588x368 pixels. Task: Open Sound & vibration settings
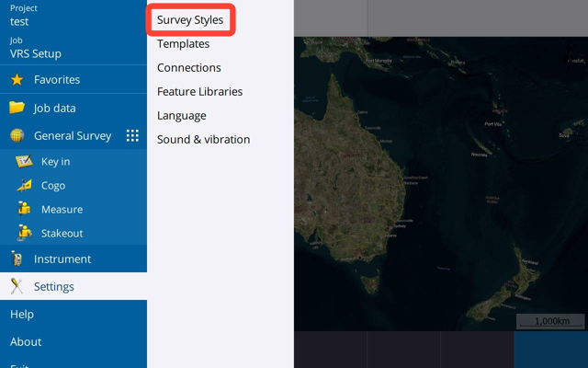pyautogui.click(x=204, y=139)
